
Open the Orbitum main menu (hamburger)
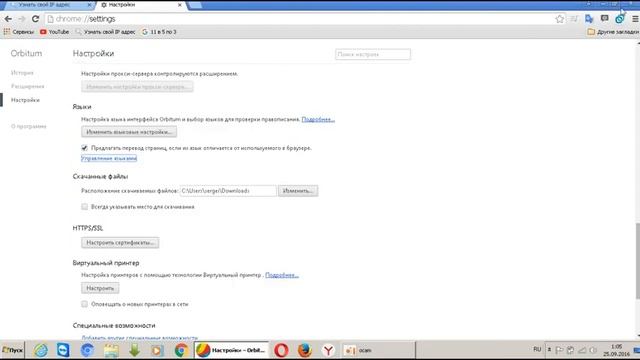635,19
